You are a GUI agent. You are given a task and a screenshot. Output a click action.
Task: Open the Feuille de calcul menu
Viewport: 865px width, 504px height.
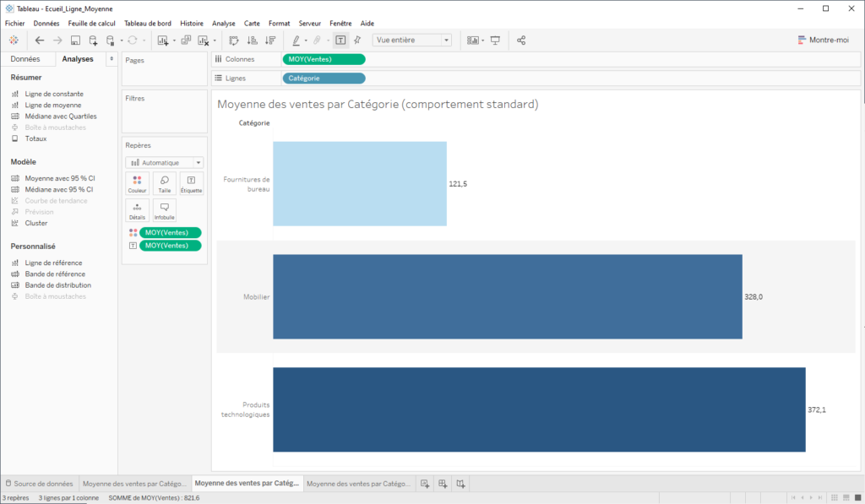[x=91, y=23]
